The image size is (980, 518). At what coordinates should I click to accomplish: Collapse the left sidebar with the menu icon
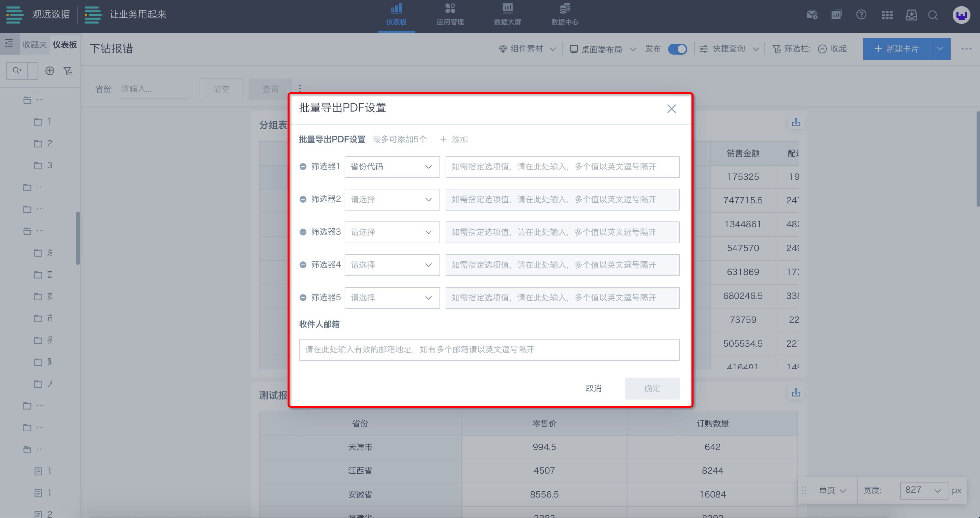(9, 43)
